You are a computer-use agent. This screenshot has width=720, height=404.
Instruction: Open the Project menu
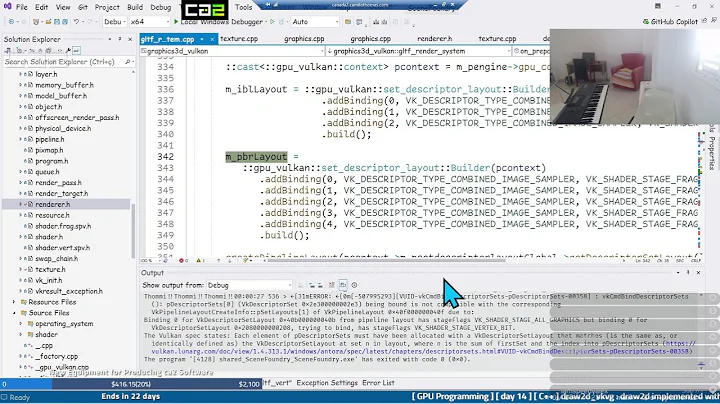click(x=107, y=7)
